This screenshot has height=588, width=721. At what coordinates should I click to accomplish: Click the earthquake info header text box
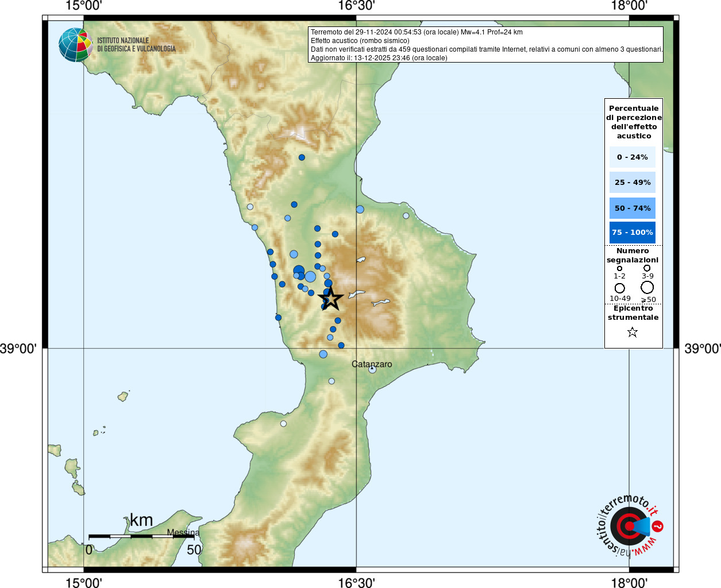pos(485,45)
